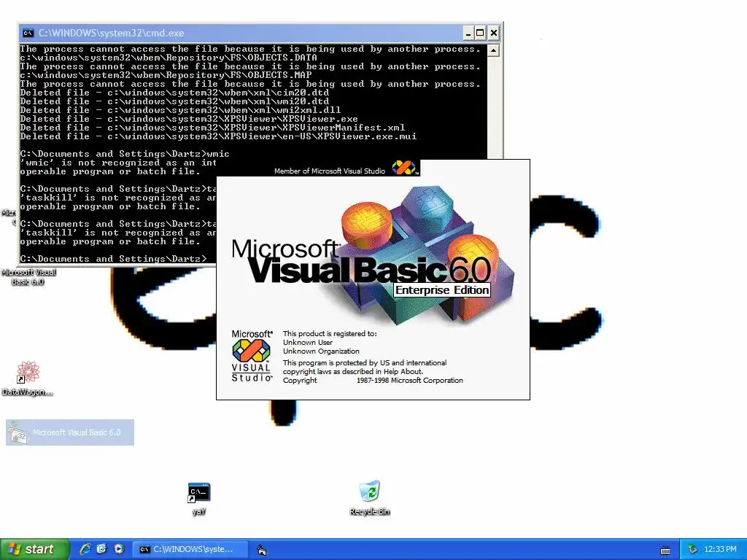This screenshot has width=747, height=560.
Task: Click the Safely Remove Hardware tray icon
Action: tap(693, 549)
